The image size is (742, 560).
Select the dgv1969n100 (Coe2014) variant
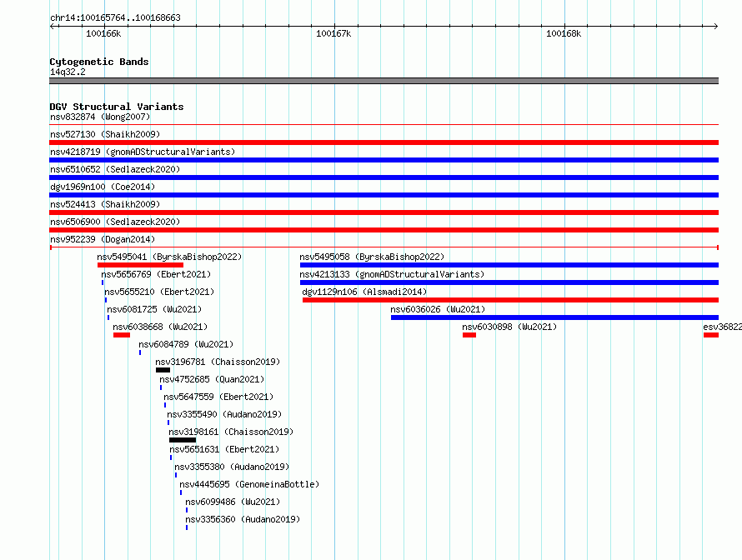pos(103,187)
